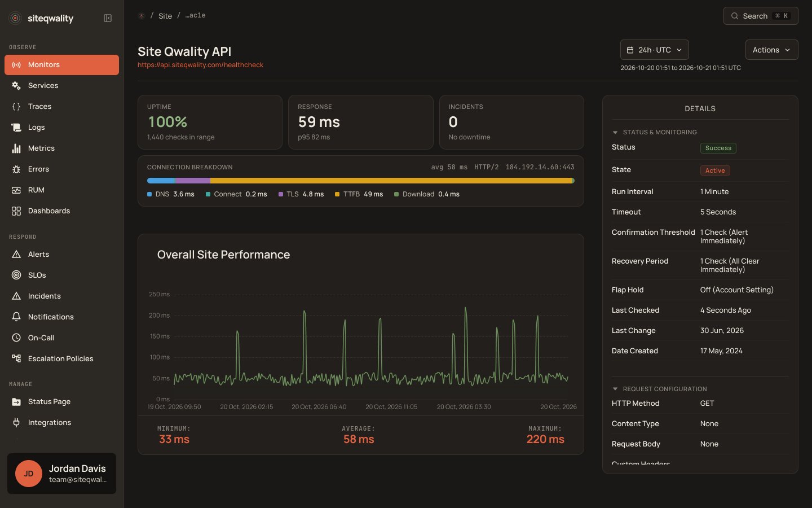Open the healthcheck URL link
Screen dimensions: 812x508
click(x=200, y=65)
